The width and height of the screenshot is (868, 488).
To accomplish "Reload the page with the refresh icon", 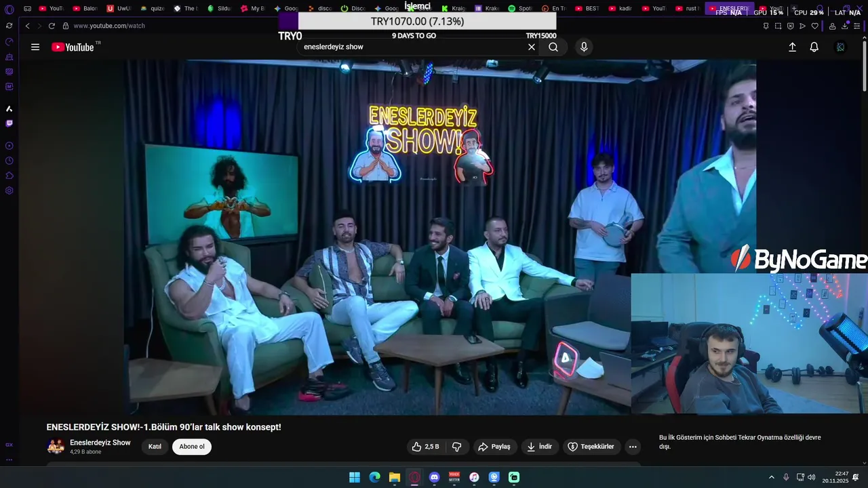I will point(52,26).
